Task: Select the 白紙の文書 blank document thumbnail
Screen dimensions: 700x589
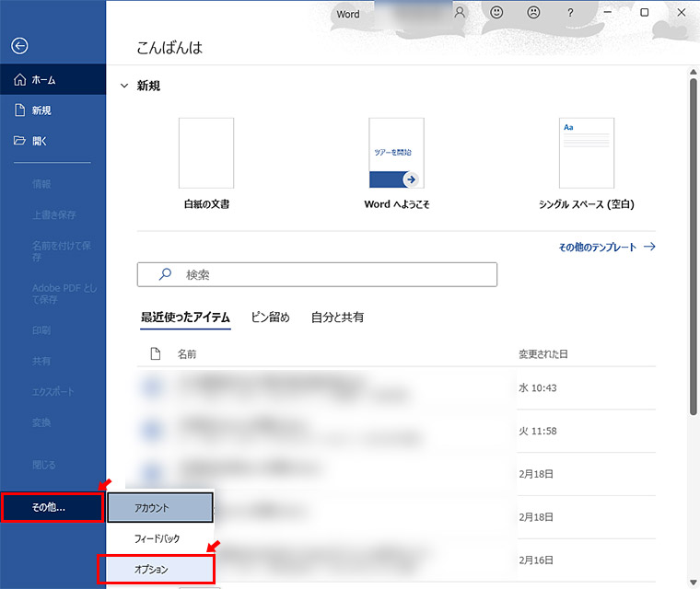Action: pyautogui.click(x=206, y=153)
